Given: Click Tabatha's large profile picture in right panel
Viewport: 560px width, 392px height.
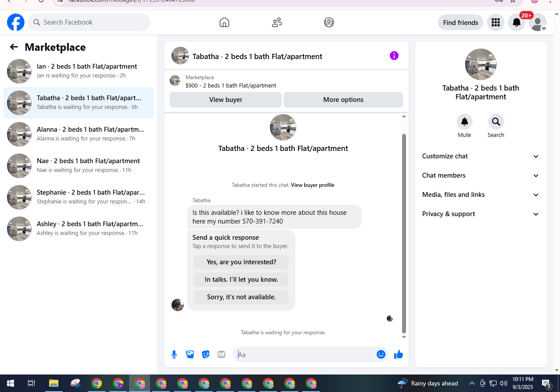Looking at the screenshot, I should (x=481, y=64).
